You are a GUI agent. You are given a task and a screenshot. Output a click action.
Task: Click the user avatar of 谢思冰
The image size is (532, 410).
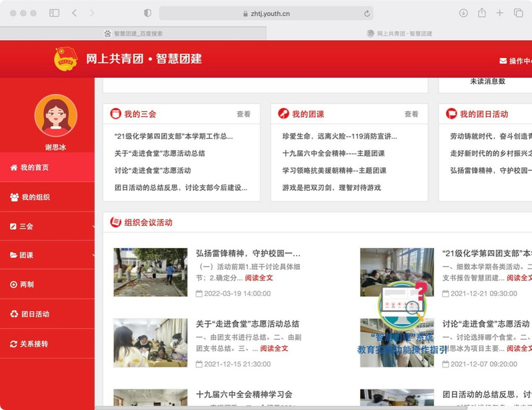(55, 115)
